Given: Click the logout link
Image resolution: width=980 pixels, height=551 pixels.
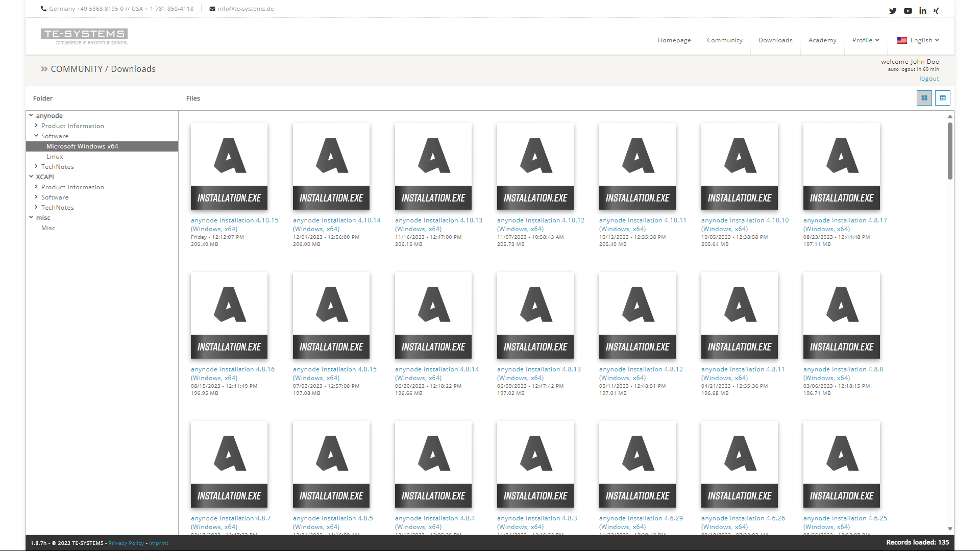Looking at the screenshot, I should tap(929, 79).
